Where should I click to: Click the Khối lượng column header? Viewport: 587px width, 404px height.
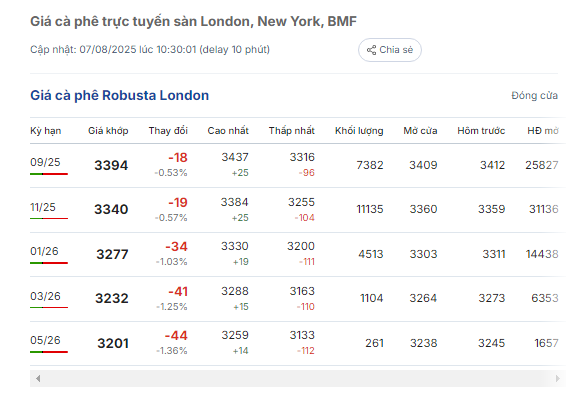(x=359, y=131)
